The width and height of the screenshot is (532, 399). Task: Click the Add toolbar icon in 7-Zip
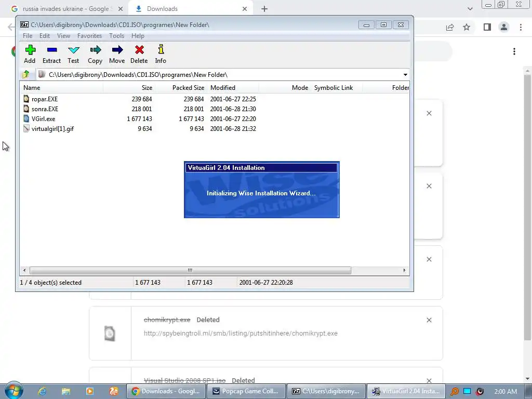pyautogui.click(x=30, y=50)
